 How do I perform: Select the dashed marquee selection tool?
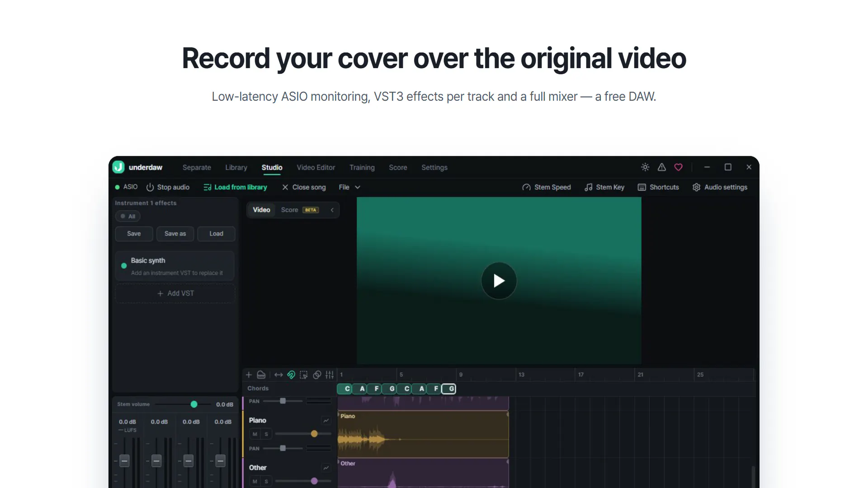(x=304, y=375)
